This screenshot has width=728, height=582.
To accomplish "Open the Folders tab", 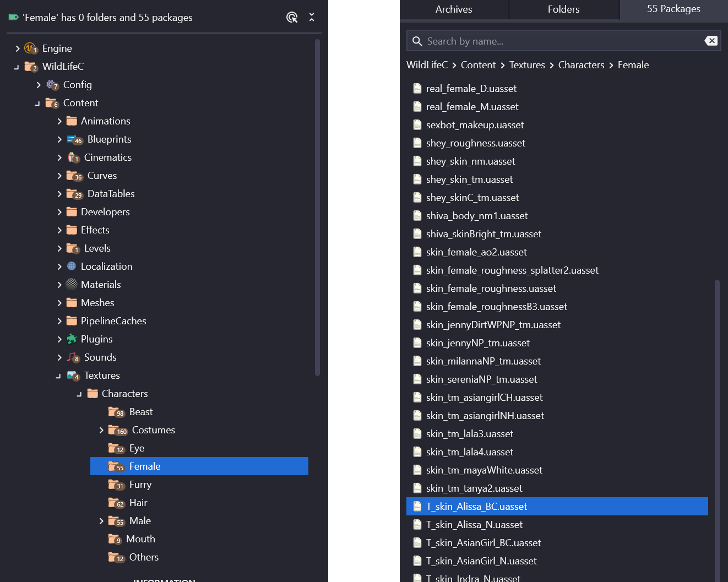I will point(563,9).
